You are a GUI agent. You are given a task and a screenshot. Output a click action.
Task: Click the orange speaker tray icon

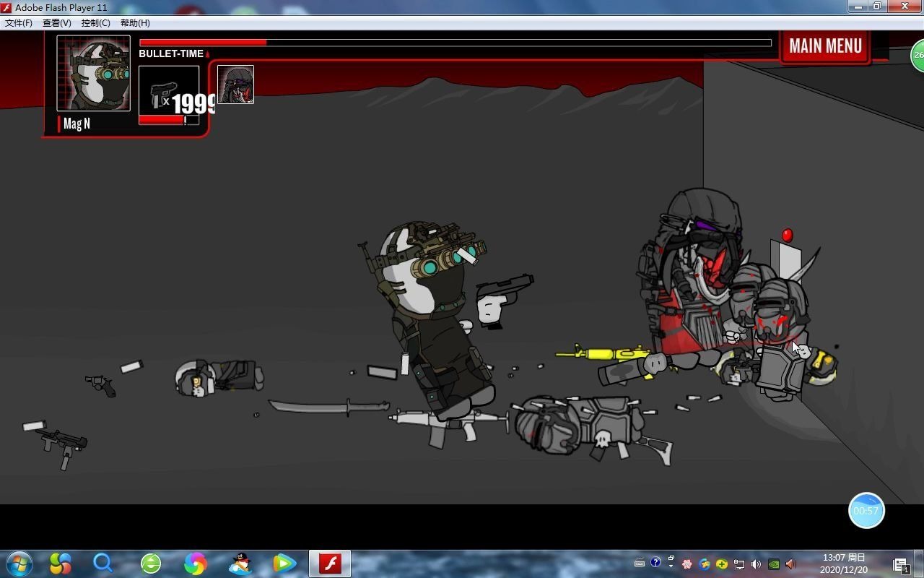click(x=790, y=564)
